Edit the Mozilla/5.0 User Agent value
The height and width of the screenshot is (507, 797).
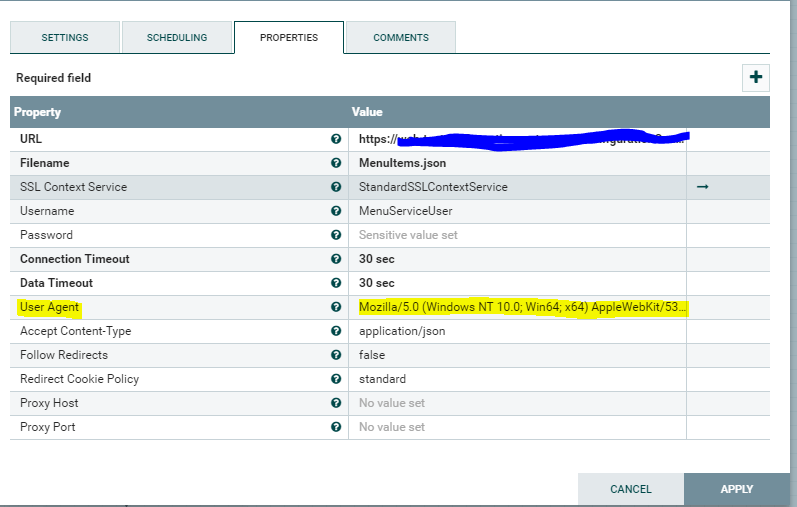click(517, 307)
